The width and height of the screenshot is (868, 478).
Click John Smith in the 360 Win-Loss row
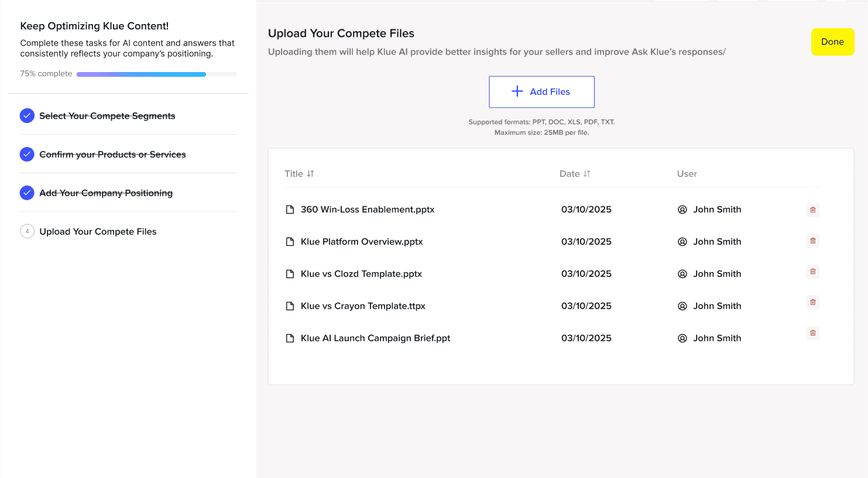[717, 210]
